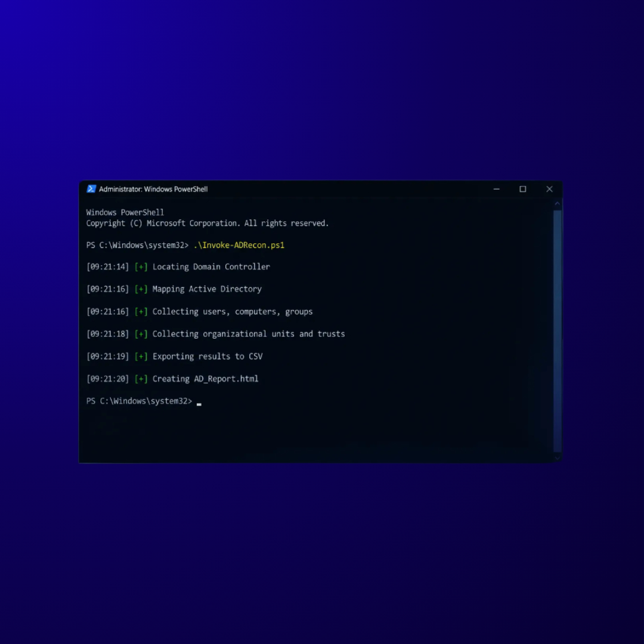Image resolution: width=644 pixels, height=644 pixels.
Task: Click the vertical scrollbar thumb
Action: pyautogui.click(x=558, y=331)
